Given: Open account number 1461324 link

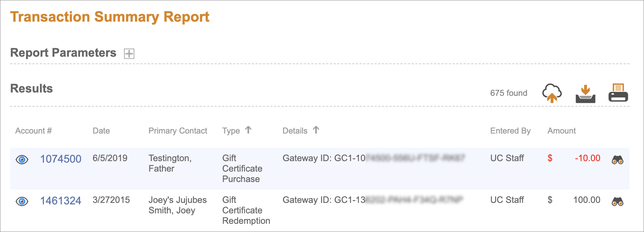Looking at the screenshot, I should click(61, 201).
